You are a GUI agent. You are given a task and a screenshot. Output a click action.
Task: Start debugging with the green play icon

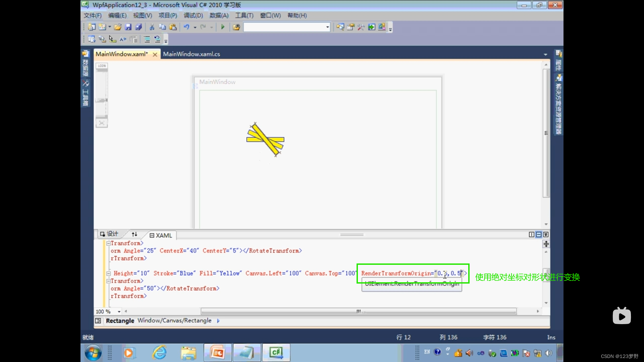(223, 27)
